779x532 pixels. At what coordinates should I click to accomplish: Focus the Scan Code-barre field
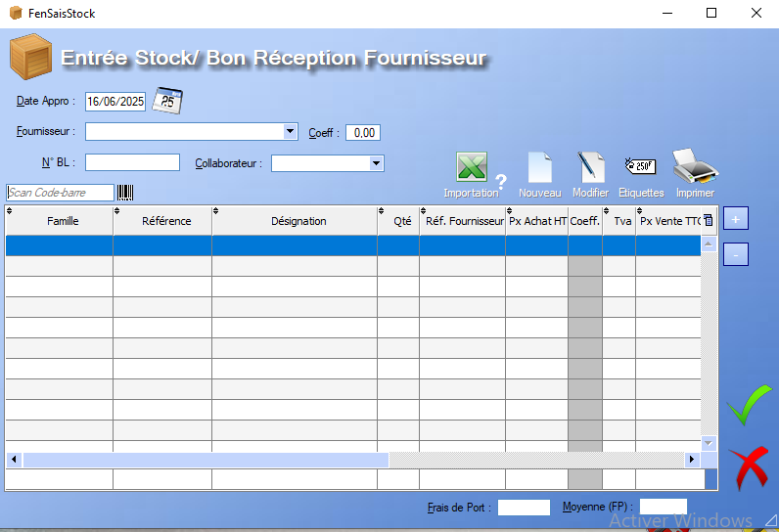(61, 193)
